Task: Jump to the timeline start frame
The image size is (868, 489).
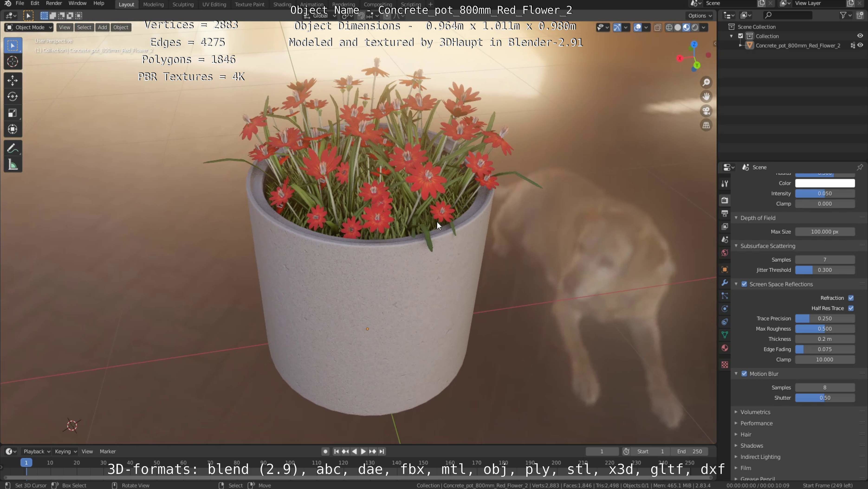Action: click(336, 452)
